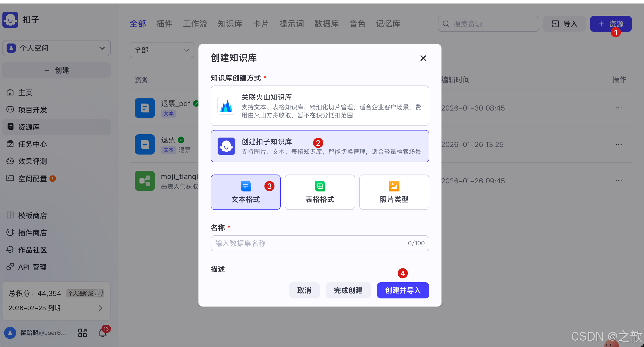Viewport: 644px width, 347px height.
Task: Expand the 2026-02-28 到期 subscription row
Action: coord(100,308)
